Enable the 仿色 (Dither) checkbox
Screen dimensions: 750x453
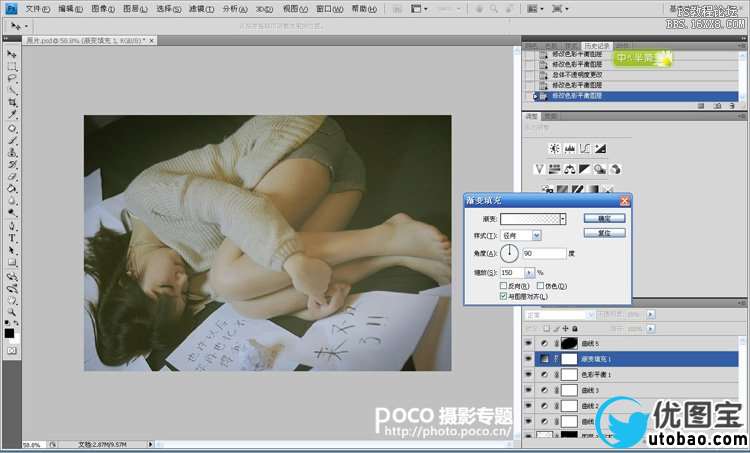click(540, 286)
